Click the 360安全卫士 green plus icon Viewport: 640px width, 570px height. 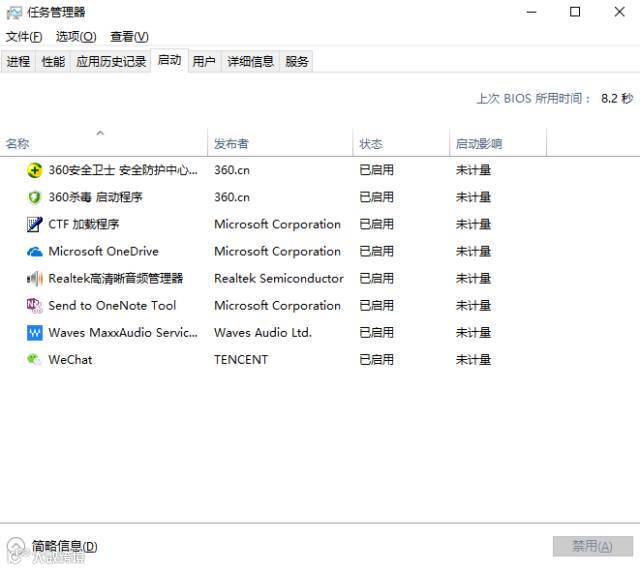(34, 170)
